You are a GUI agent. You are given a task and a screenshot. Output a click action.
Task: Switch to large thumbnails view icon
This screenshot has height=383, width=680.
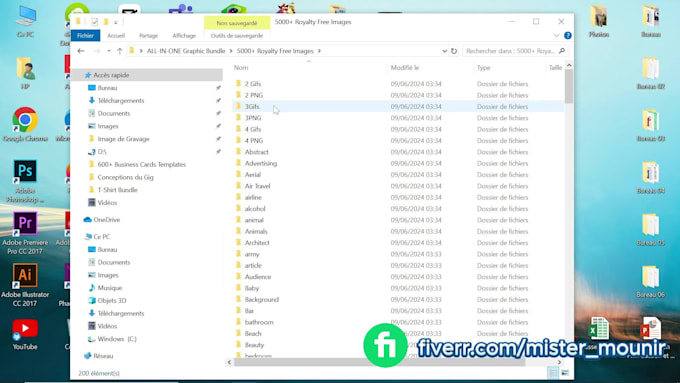click(565, 373)
